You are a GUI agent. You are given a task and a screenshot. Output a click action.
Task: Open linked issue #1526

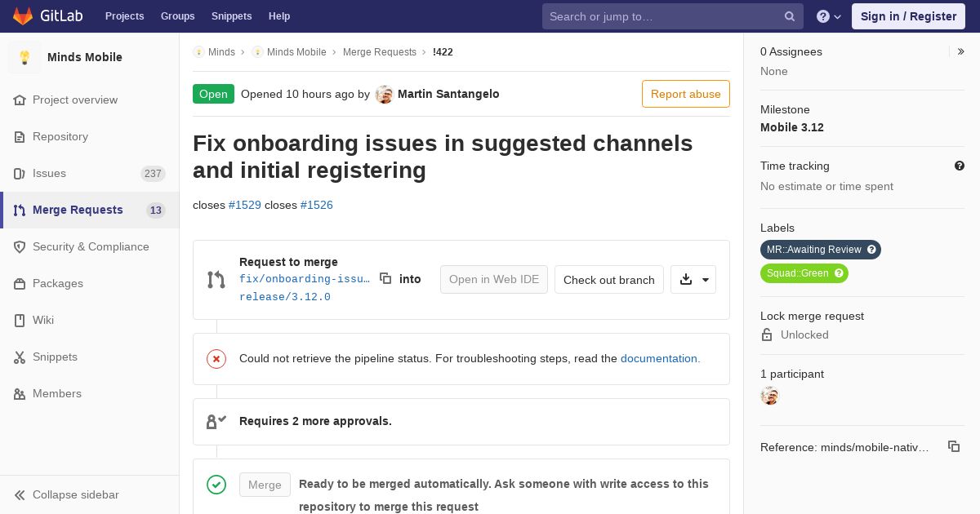(317, 205)
